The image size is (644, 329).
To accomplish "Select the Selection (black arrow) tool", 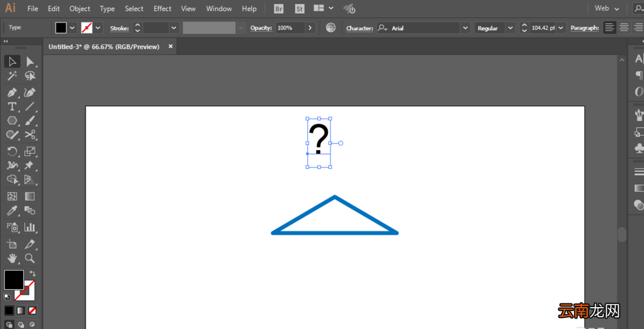I will (x=12, y=62).
